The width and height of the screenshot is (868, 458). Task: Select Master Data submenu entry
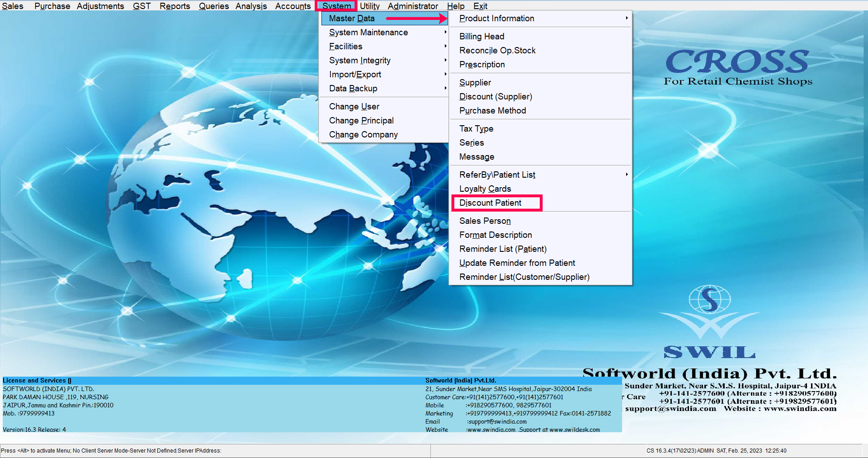(384, 19)
